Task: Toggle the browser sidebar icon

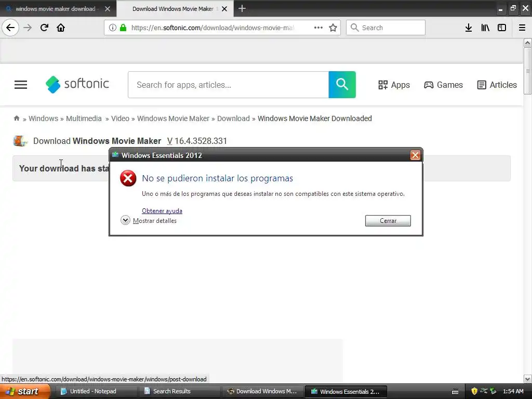Action: [502, 28]
